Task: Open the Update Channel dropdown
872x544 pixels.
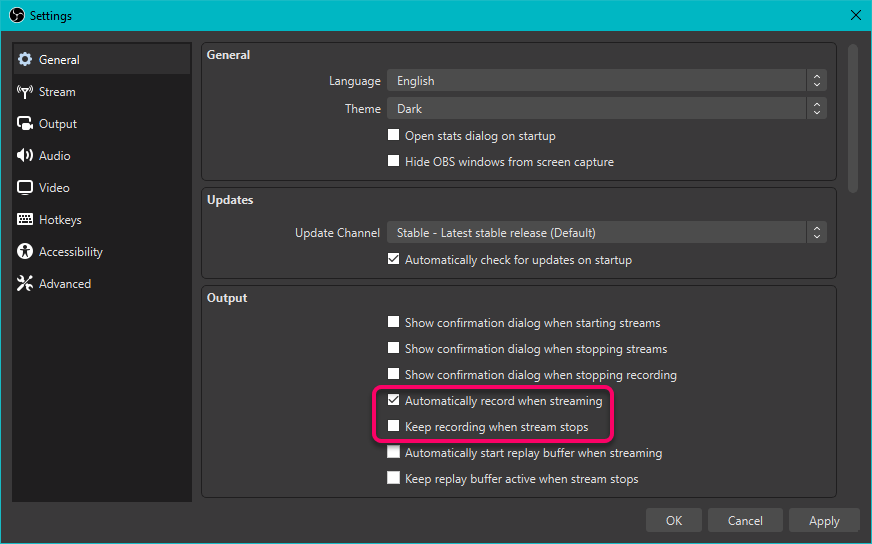Action: pos(606,233)
